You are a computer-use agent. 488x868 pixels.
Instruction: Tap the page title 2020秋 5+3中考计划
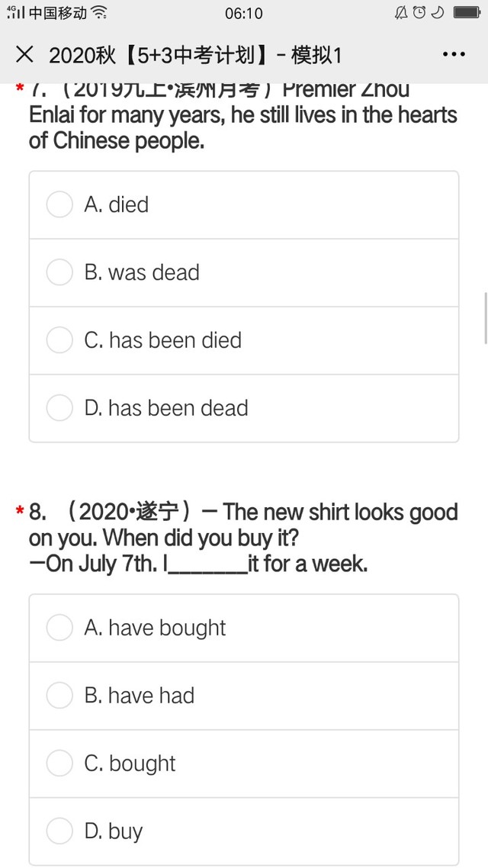195,55
